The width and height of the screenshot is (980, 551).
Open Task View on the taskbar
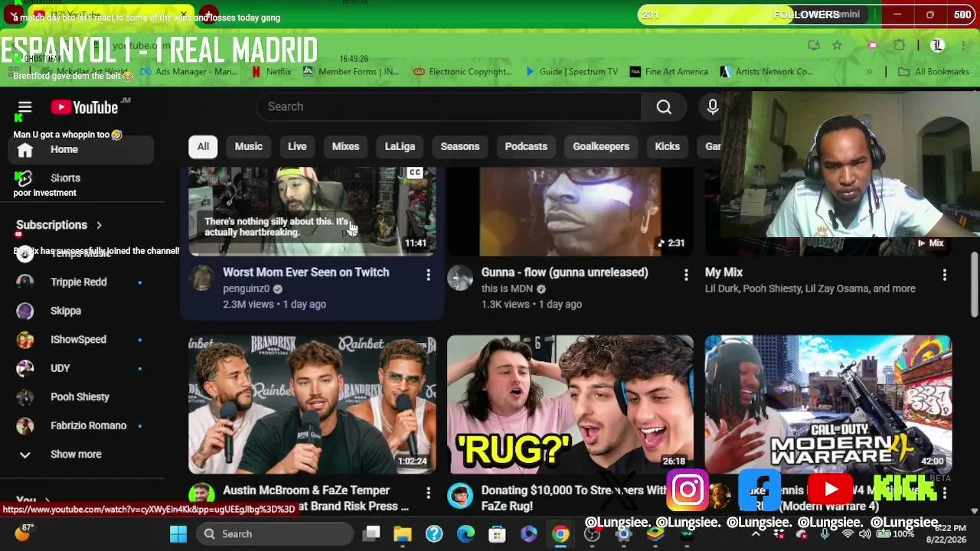[x=371, y=534]
